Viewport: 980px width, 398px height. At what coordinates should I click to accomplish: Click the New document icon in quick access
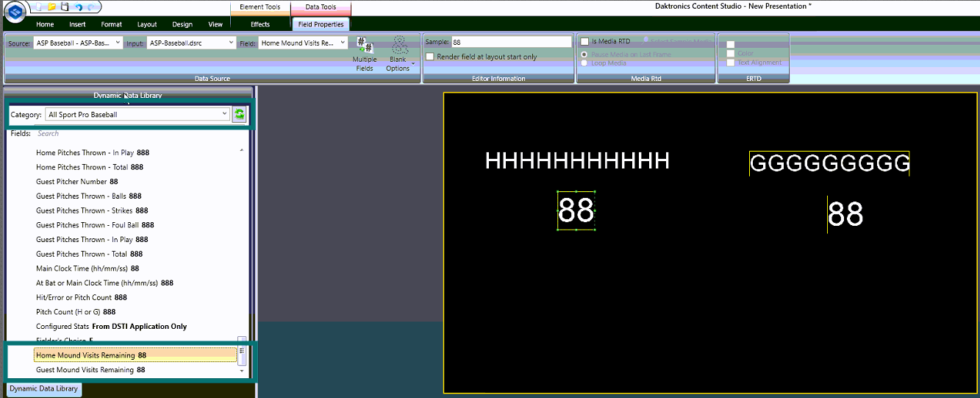pos(39,7)
